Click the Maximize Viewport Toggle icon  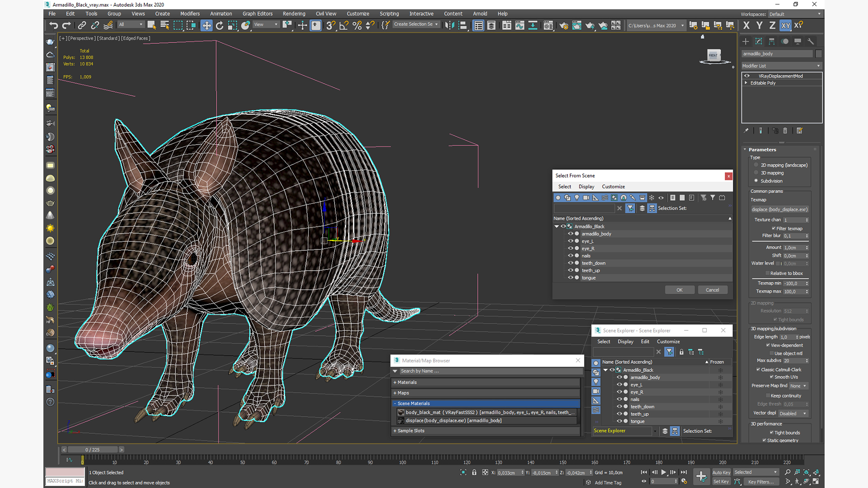(x=816, y=481)
